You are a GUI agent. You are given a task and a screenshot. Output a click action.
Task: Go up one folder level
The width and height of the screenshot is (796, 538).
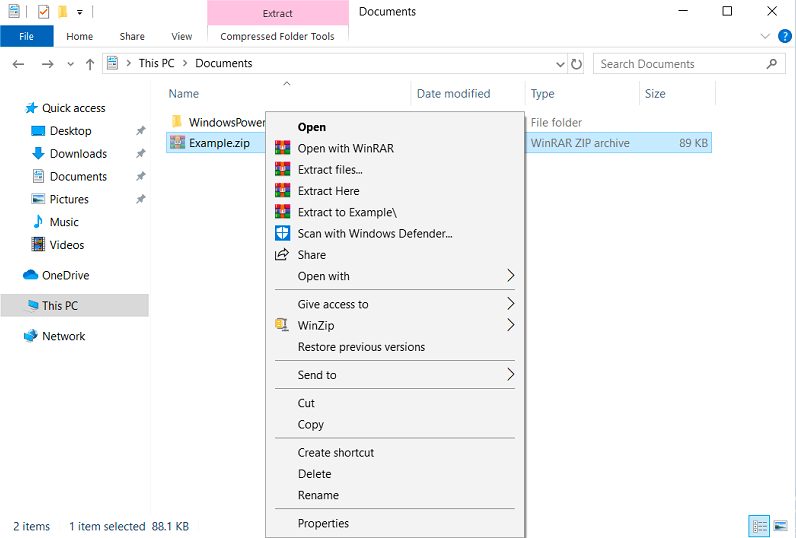[x=90, y=64]
